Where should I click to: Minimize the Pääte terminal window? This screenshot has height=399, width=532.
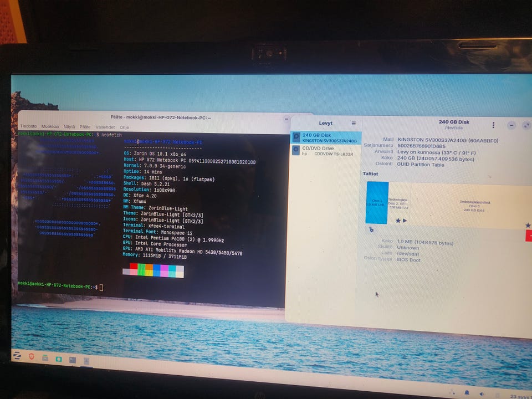[287, 119]
